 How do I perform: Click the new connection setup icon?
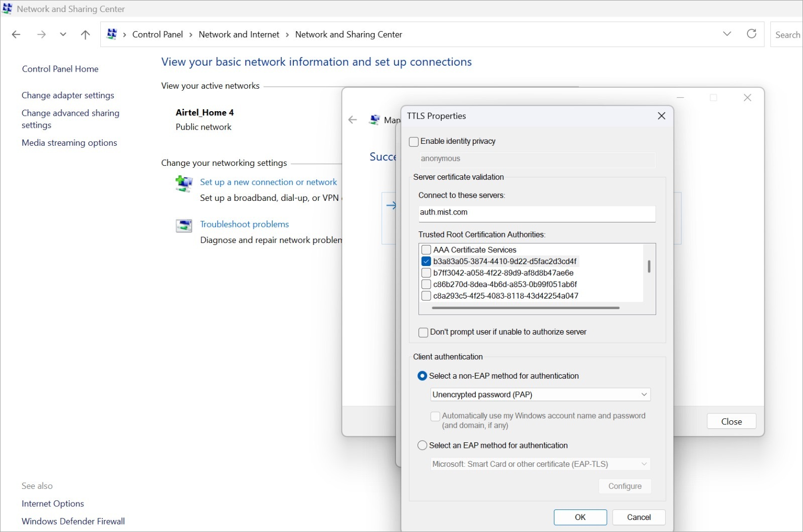coord(184,184)
